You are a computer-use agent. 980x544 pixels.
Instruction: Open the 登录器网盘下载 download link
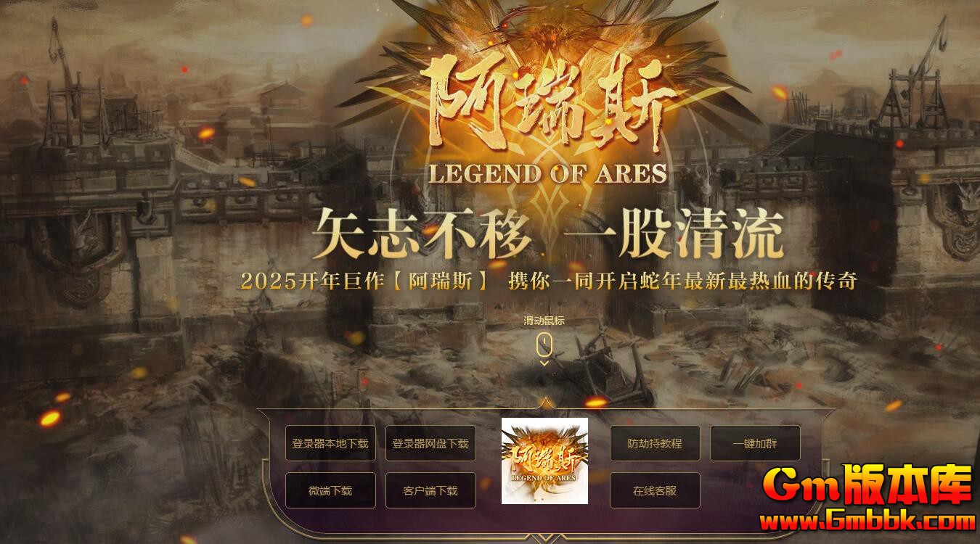[430, 443]
